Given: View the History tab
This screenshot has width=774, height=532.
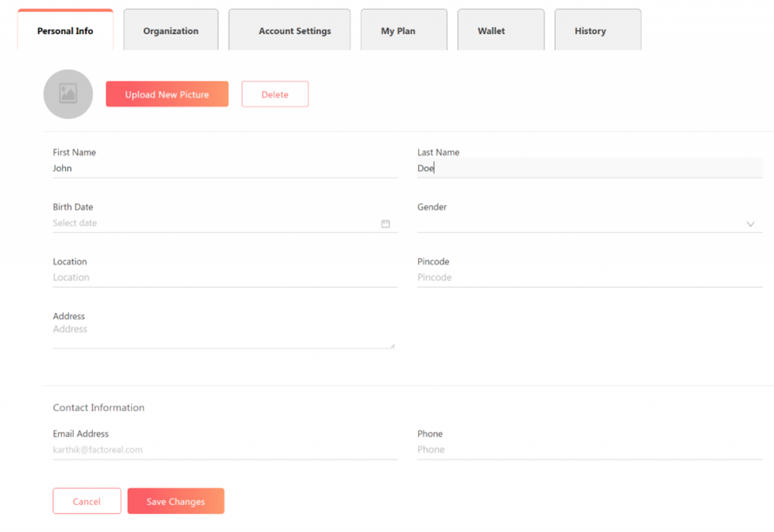Looking at the screenshot, I should [590, 31].
